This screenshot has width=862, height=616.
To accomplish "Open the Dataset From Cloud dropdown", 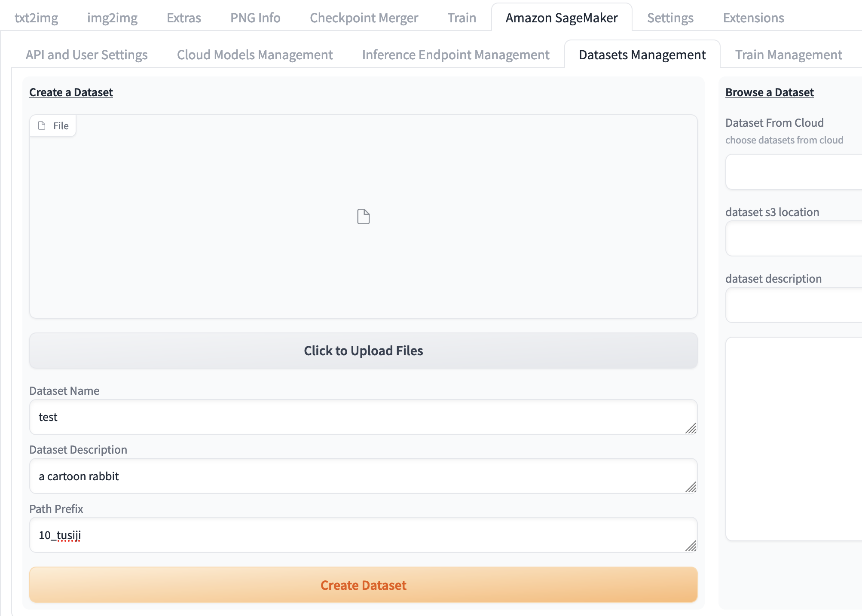I will (x=793, y=172).
